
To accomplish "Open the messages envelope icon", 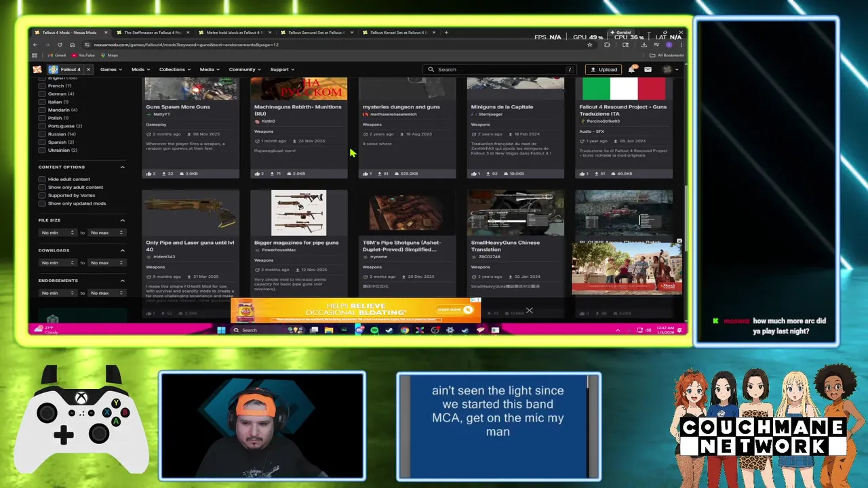I will click(648, 69).
